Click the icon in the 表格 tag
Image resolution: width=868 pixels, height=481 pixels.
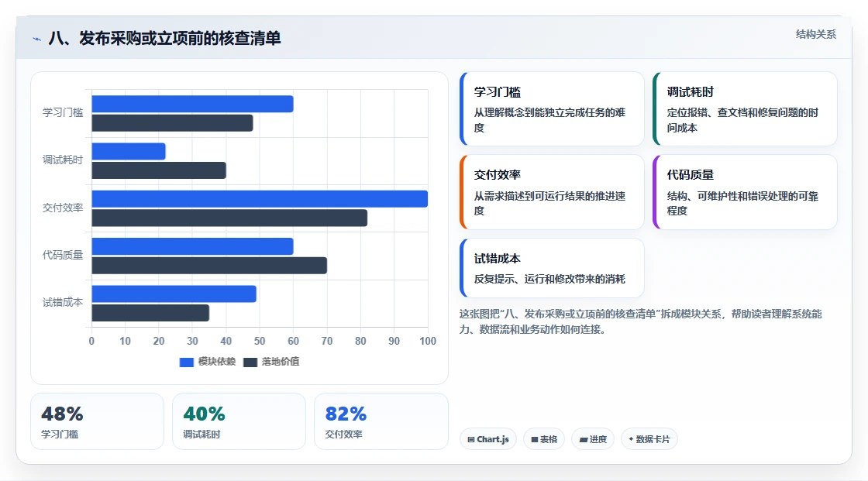(535, 439)
